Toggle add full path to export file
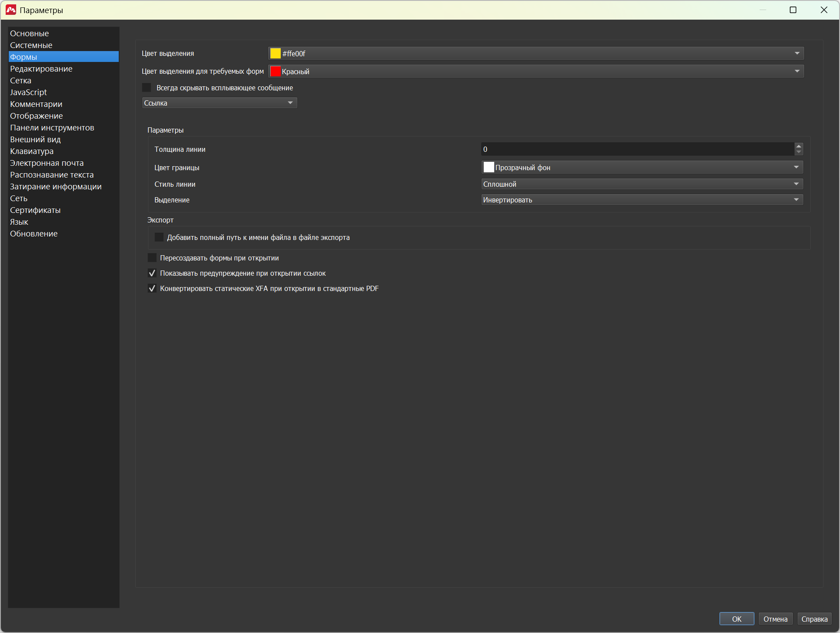The width and height of the screenshot is (840, 633). click(159, 237)
